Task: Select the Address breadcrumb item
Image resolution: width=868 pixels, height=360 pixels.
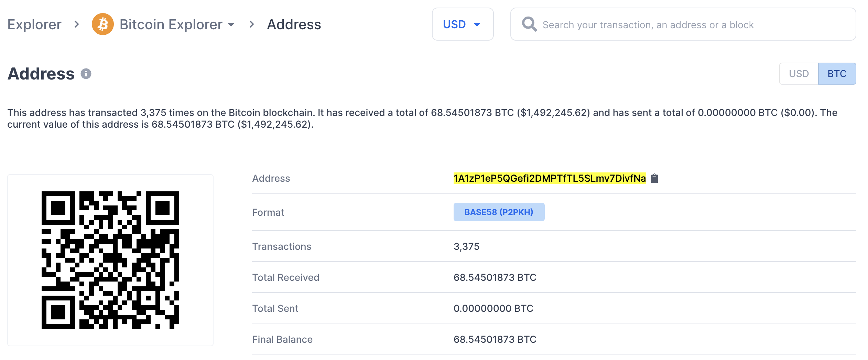Action: [x=294, y=24]
